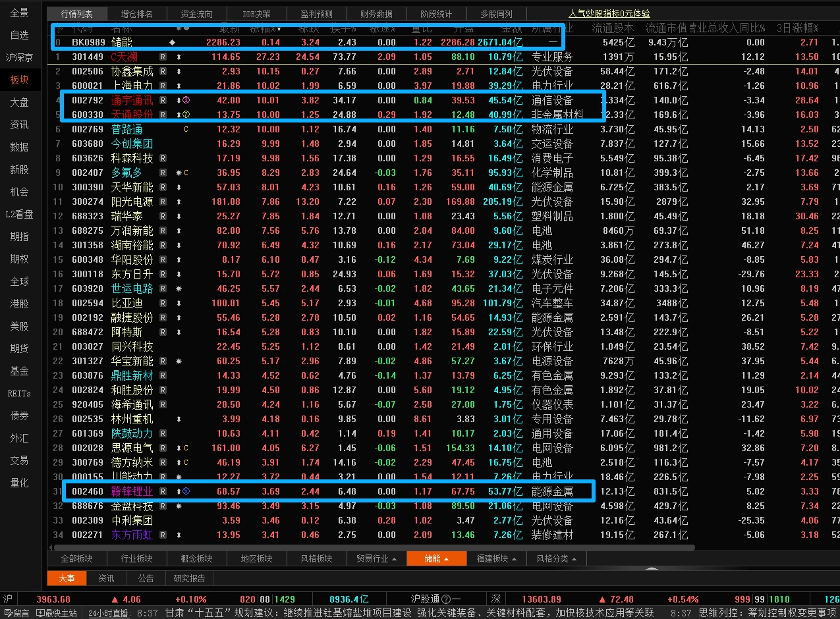Switch to the 资金流向 tab

pyautogui.click(x=197, y=14)
